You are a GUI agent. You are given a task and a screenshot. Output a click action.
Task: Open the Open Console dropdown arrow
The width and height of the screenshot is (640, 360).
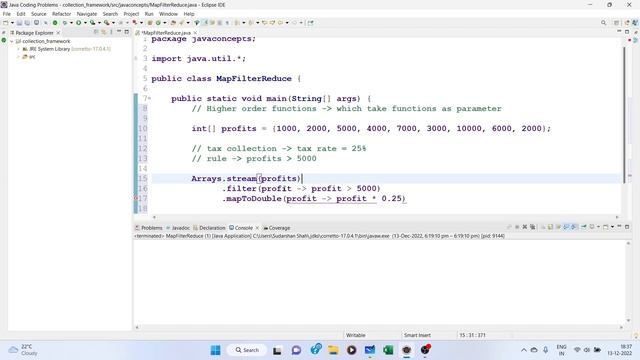612,227
